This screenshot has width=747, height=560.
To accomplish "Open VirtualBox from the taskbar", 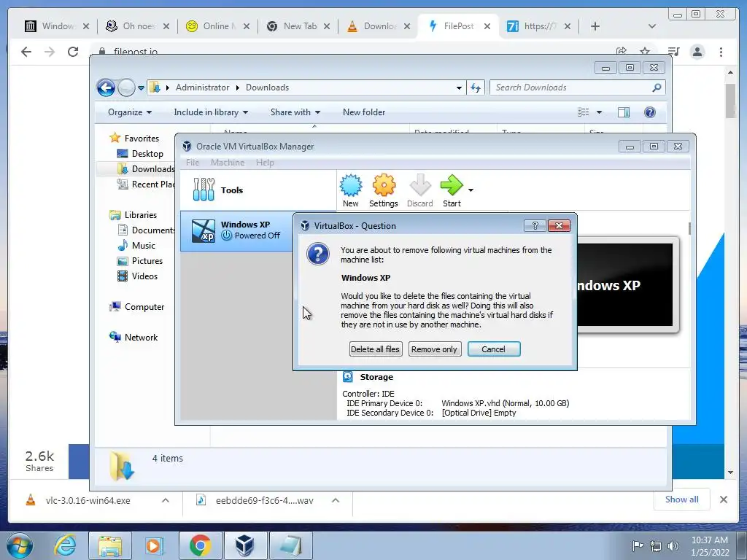I will coord(245,545).
